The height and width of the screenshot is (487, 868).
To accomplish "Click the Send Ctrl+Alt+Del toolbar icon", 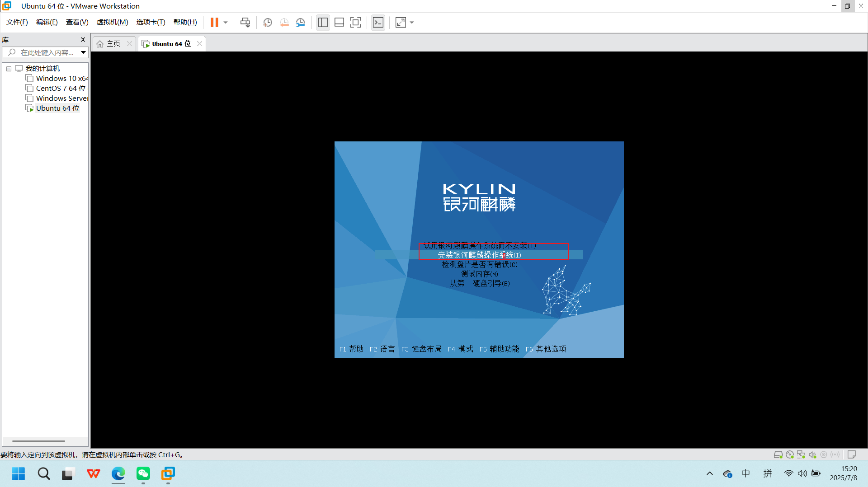I will pyautogui.click(x=245, y=22).
